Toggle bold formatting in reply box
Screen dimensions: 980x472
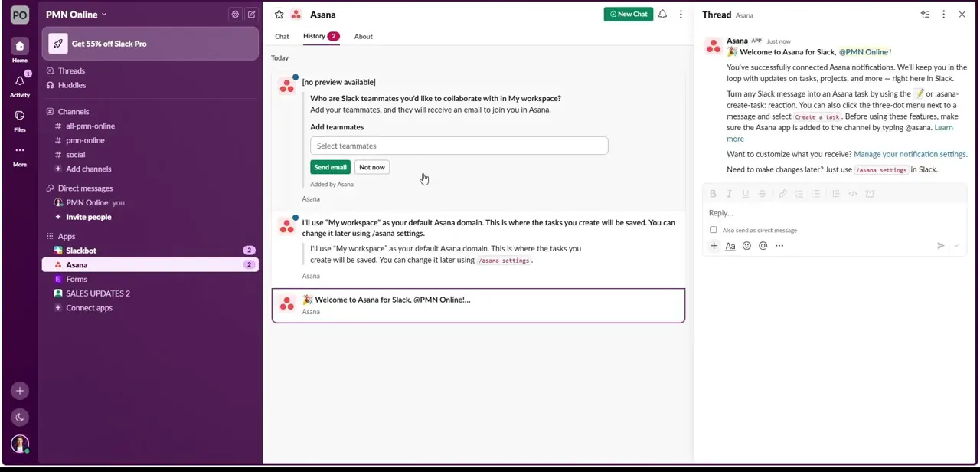(x=713, y=194)
